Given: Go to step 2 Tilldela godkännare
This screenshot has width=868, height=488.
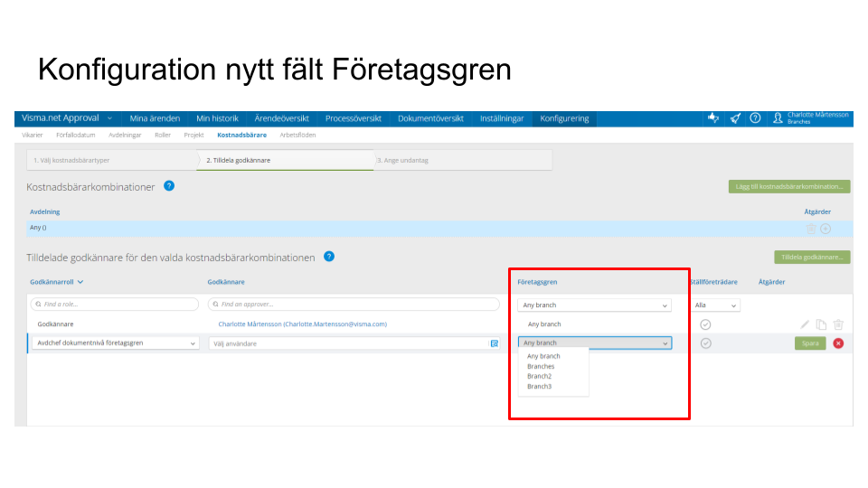Looking at the screenshot, I should 287,161.
